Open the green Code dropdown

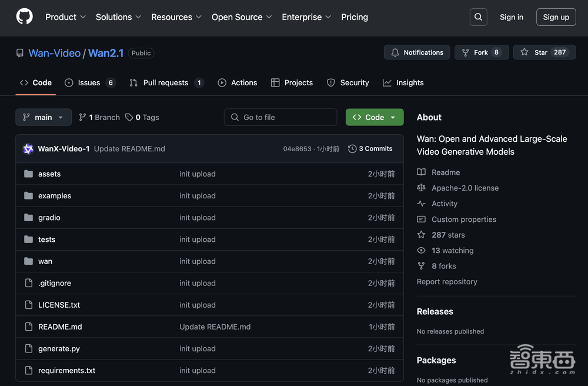375,117
